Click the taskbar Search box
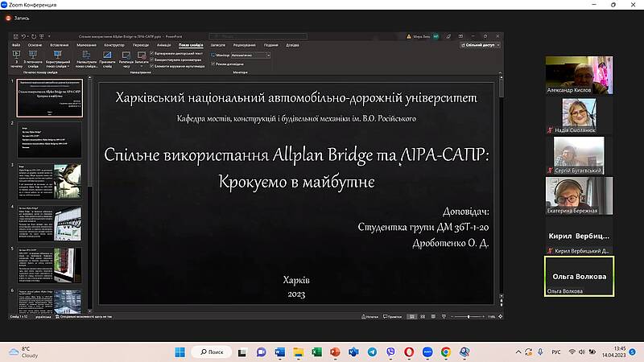The height and width of the screenshot is (362, 644). [212, 352]
